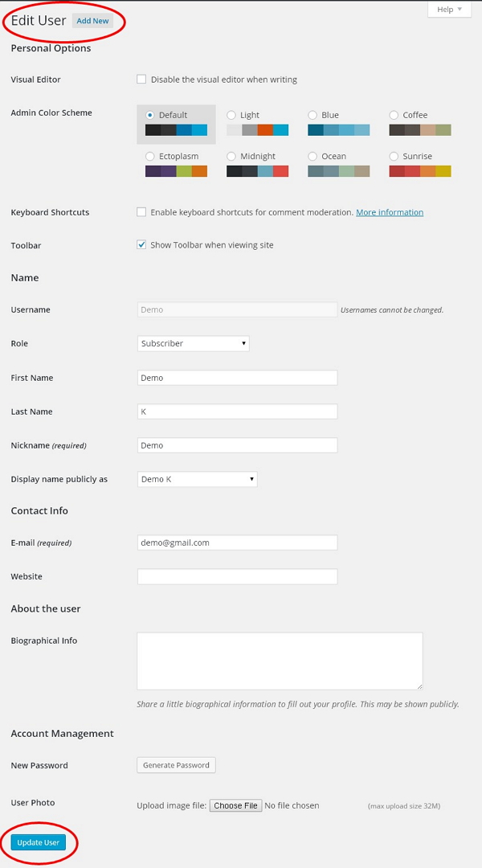Uncheck Show Toolbar when viewing site

141,245
